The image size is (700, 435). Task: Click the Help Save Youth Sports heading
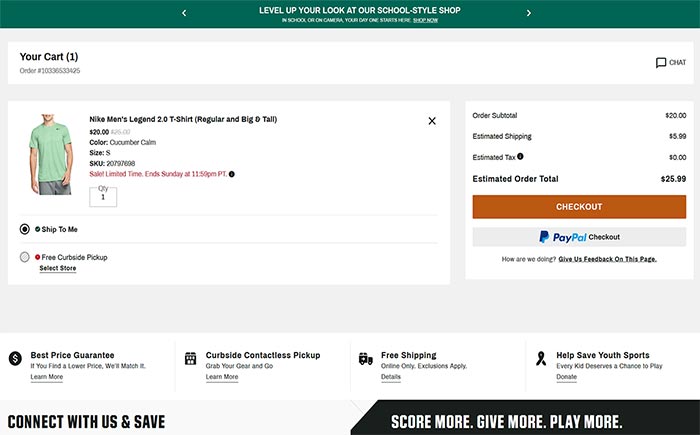pyautogui.click(x=603, y=355)
